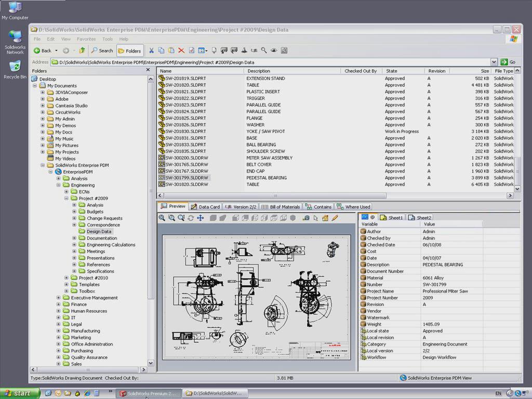
Task: Collapse the Project #2009 tree node
Action: [x=66, y=198]
